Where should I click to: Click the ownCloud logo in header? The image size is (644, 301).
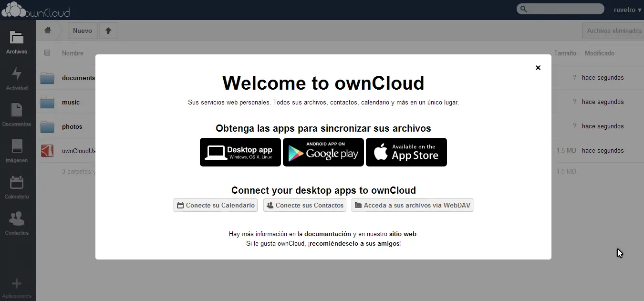pyautogui.click(x=36, y=10)
